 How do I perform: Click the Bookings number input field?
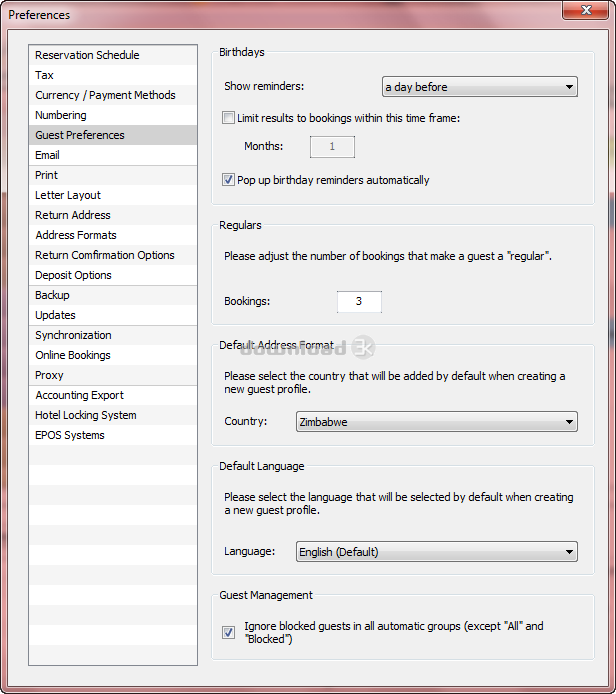[x=359, y=301]
